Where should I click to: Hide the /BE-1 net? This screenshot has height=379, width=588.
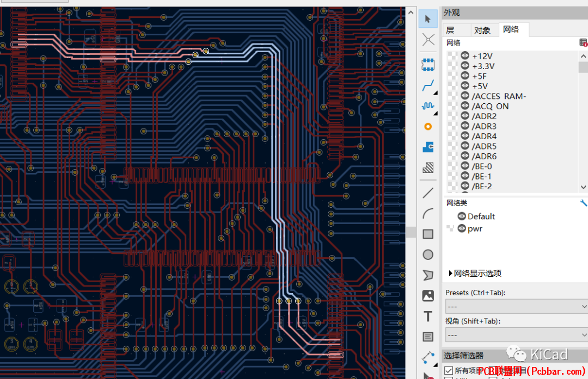point(465,176)
